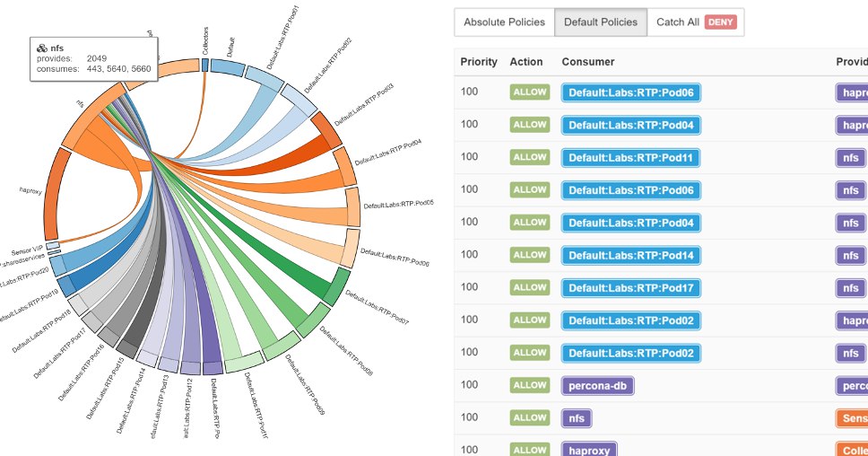Click the Default:Labs:RTP:Pod09 chart label
Image resolution: width=868 pixels, height=456 pixels.
tap(305, 384)
